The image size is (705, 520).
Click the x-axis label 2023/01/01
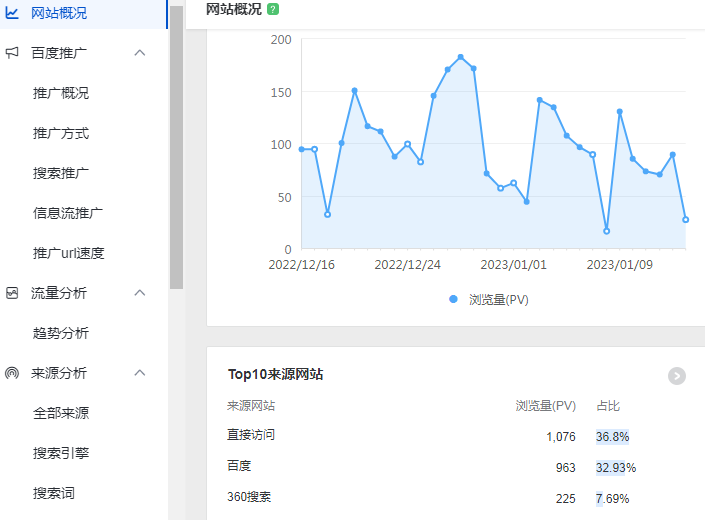[513, 265]
